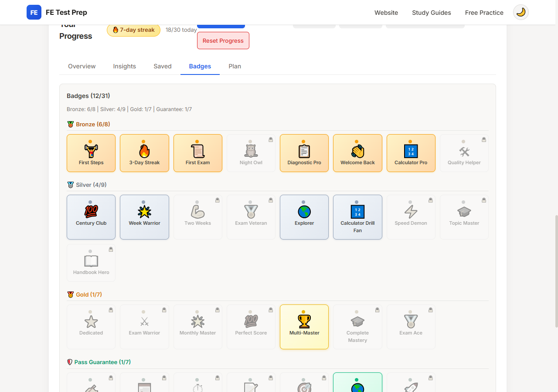Select the Multi-Master trophy badge

304,327
